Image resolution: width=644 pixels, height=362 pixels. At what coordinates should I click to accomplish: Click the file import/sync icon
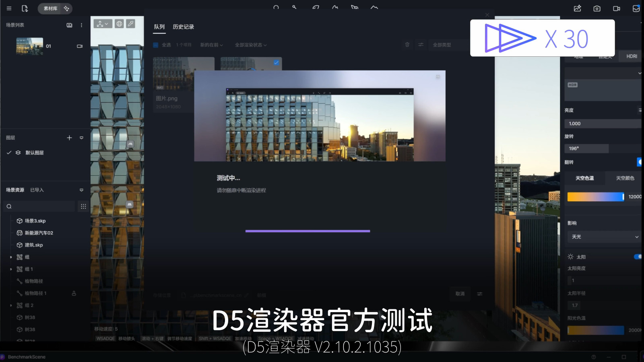[x=25, y=8]
